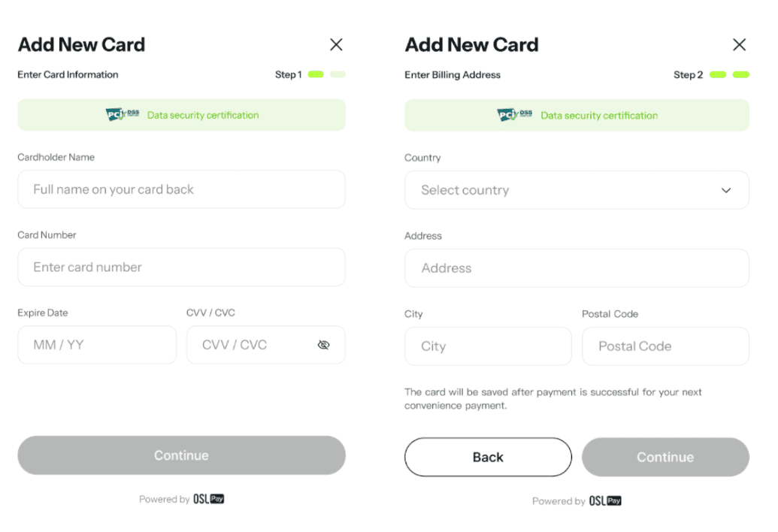This screenshot has height=532, width=778.
Task: Click the OSL Pay logo under Step 2 form
Action: [x=605, y=500]
